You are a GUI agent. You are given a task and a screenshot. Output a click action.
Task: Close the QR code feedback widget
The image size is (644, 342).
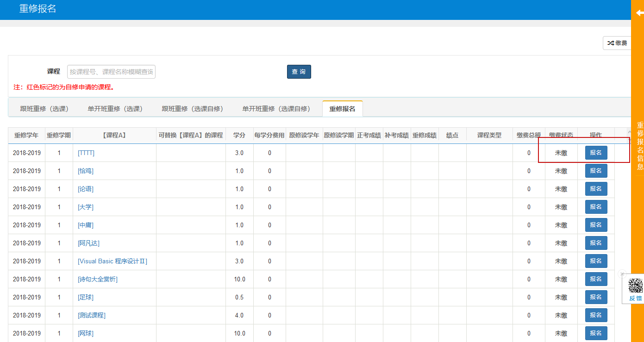click(x=622, y=274)
